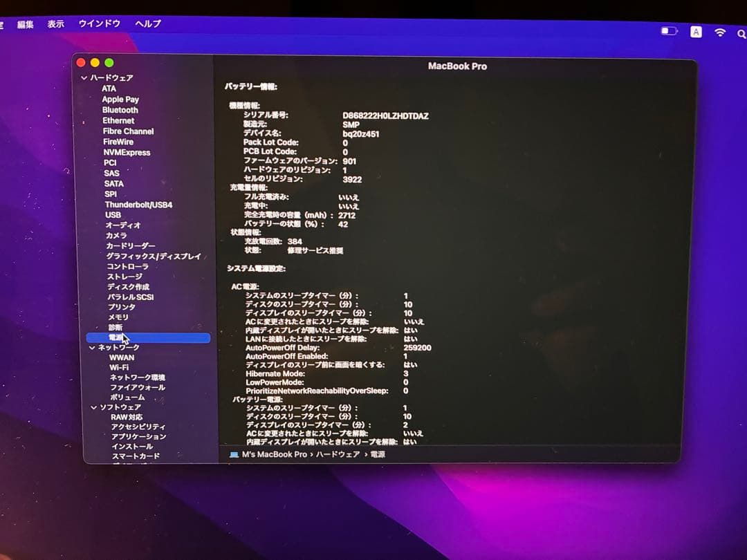Open the 編集 menu
This screenshot has width=747, height=560.
(25, 23)
